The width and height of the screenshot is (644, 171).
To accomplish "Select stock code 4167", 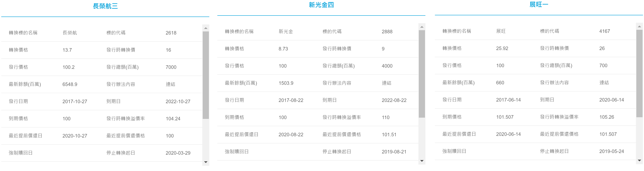I will pos(605,31).
